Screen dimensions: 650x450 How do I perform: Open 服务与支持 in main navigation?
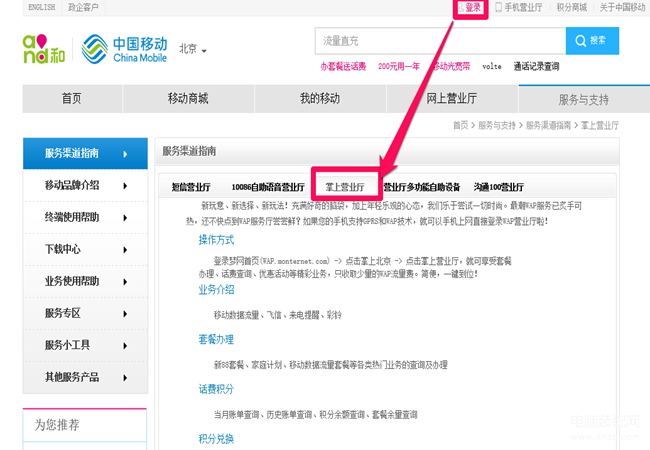584,99
